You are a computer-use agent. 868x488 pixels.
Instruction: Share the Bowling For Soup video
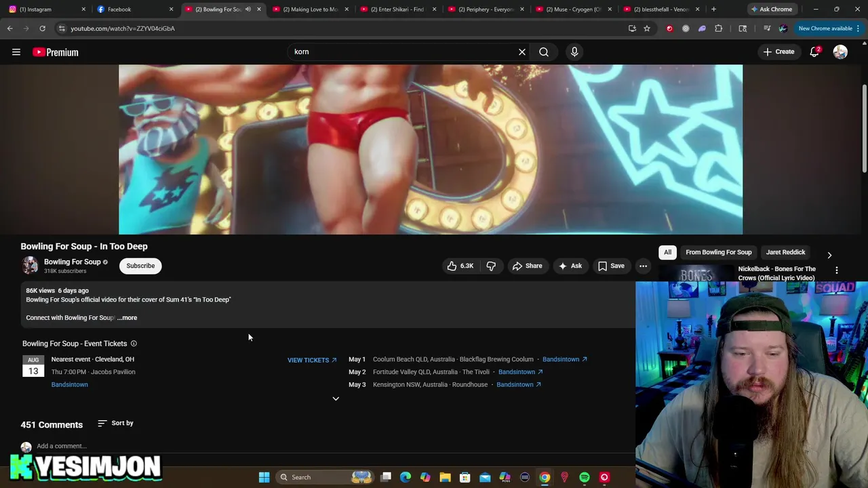tap(528, 266)
